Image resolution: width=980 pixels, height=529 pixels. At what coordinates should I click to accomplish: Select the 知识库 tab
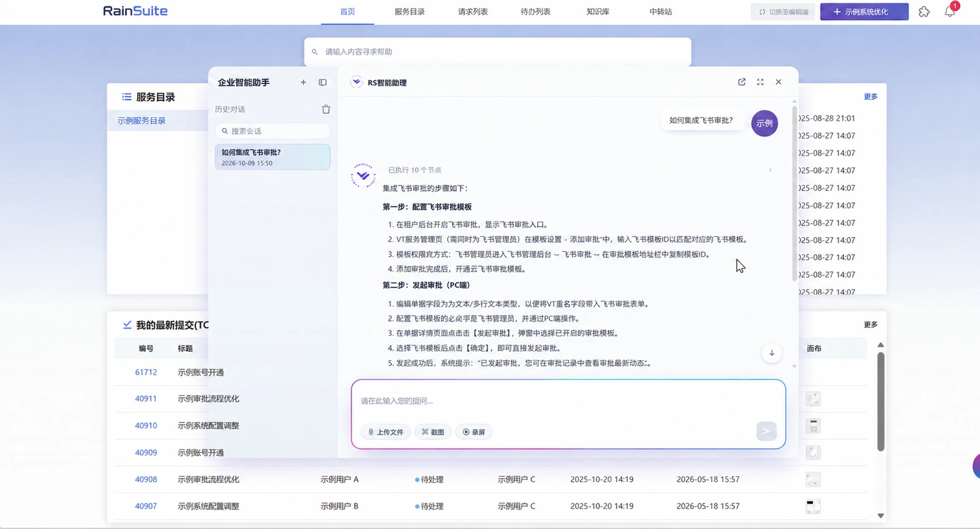pyautogui.click(x=598, y=12)
